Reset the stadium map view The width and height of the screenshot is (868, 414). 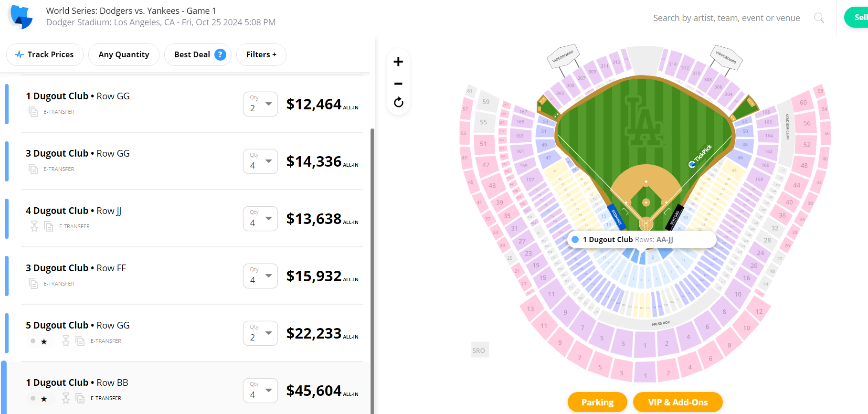click(398, 102)
